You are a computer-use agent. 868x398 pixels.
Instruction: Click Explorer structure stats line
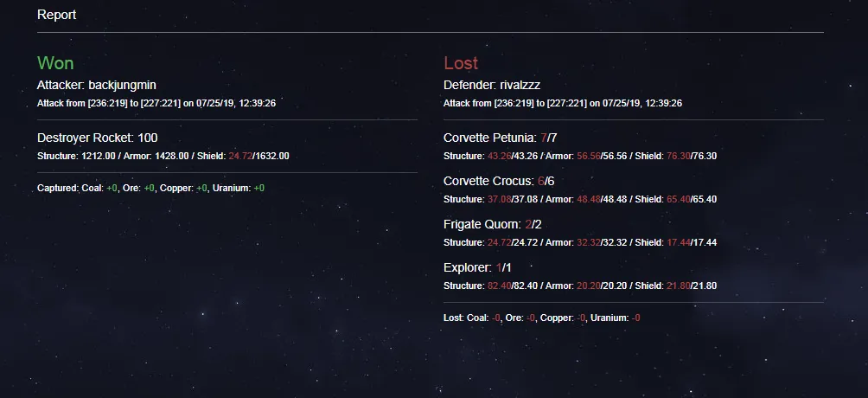pyautogui.click(x=580, y=286)
